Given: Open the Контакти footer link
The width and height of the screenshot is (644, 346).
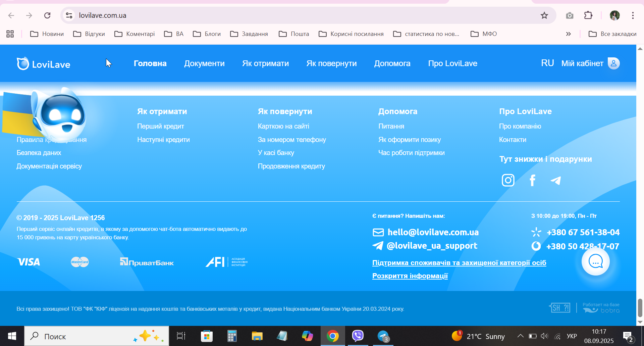Looking at the screenshot, I should click(513, 140).
